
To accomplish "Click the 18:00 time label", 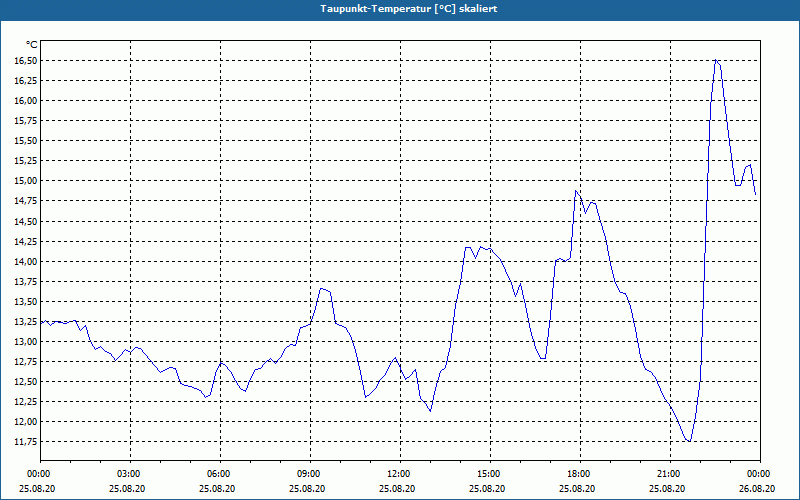I will [578, 474].
